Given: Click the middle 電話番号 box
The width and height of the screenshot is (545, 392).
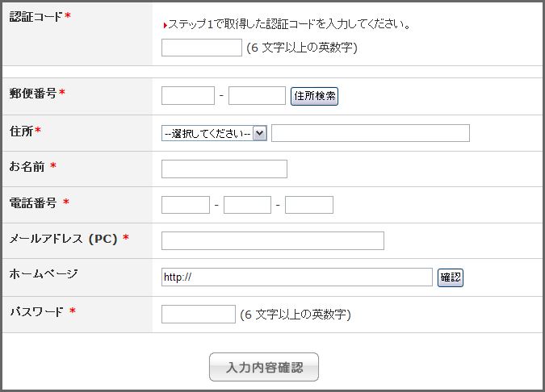Looking at the screenshot, I should [x=247, y=205].
